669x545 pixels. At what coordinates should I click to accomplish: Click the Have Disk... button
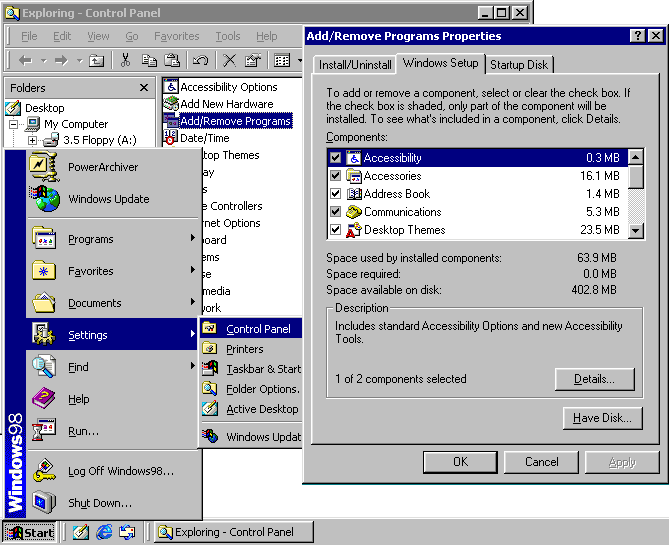602,418
